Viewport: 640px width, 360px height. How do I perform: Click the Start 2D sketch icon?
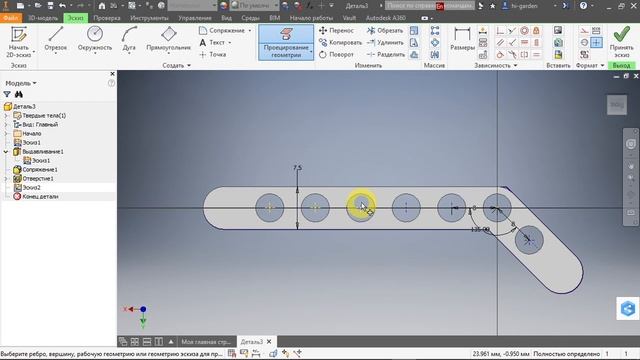pos(18,34)
